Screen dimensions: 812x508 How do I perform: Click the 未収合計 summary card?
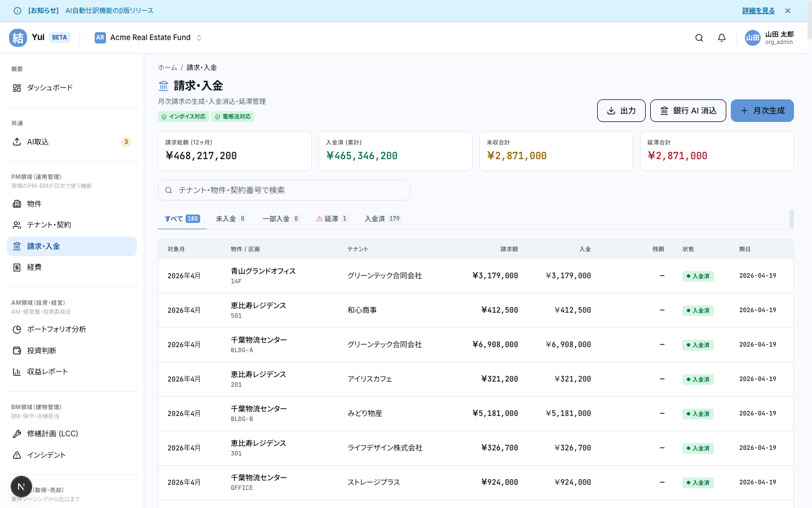pyautogui.click(x=556, y=151)
